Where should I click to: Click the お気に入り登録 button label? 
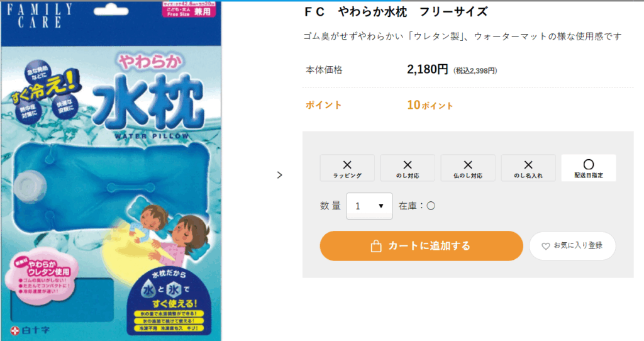(x=578, y=246)
